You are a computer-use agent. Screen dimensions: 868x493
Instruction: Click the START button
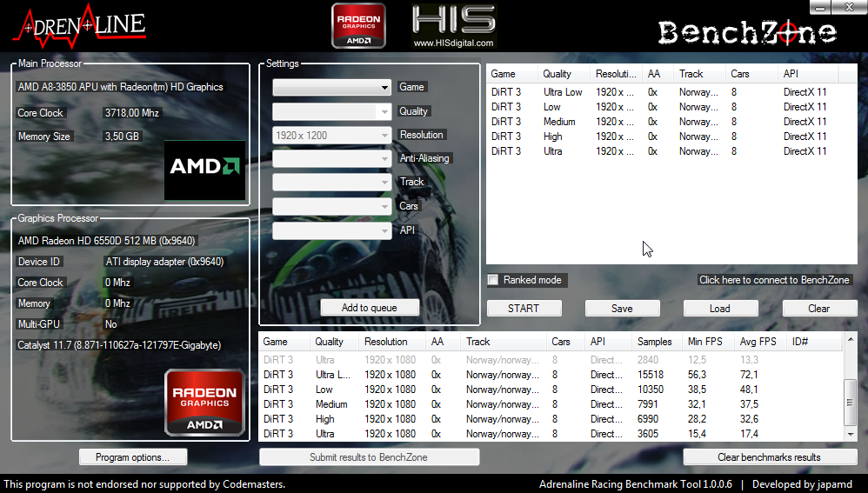(x=524, y=308)
